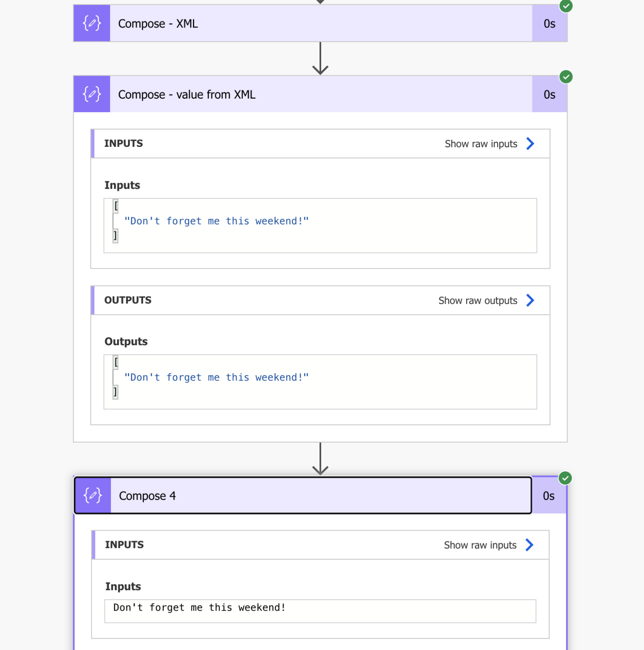Collapse the Compose - value from XML header

[320, 94]
